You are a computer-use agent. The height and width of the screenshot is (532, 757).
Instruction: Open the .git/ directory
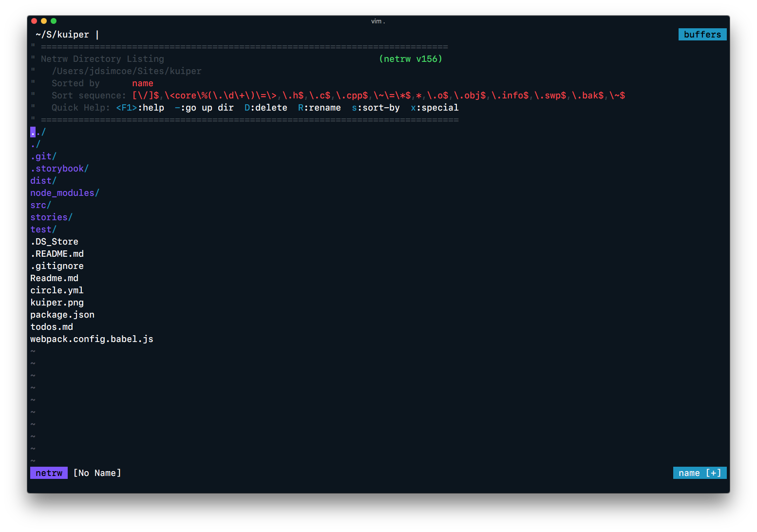pyautogui.click(x=43, y=156)
